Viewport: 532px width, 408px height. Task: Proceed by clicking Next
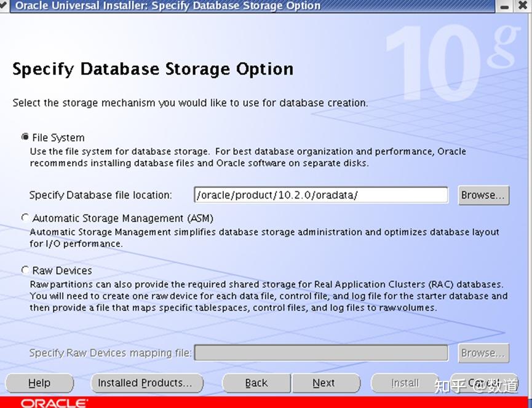click(326, 382)
